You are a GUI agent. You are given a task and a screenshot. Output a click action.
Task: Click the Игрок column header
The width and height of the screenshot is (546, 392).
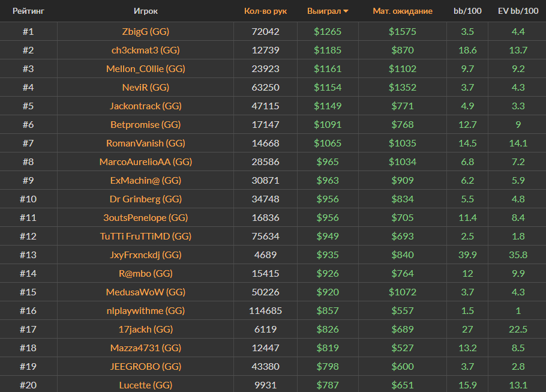click(146, 11)
